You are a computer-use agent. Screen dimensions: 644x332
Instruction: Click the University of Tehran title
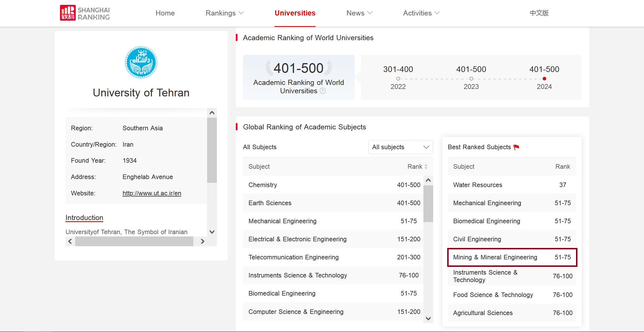(x=141, y=93)
